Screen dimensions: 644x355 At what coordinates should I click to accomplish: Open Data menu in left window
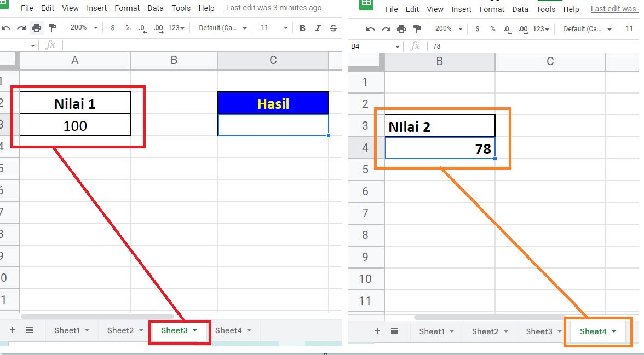[x=156, y=8]
